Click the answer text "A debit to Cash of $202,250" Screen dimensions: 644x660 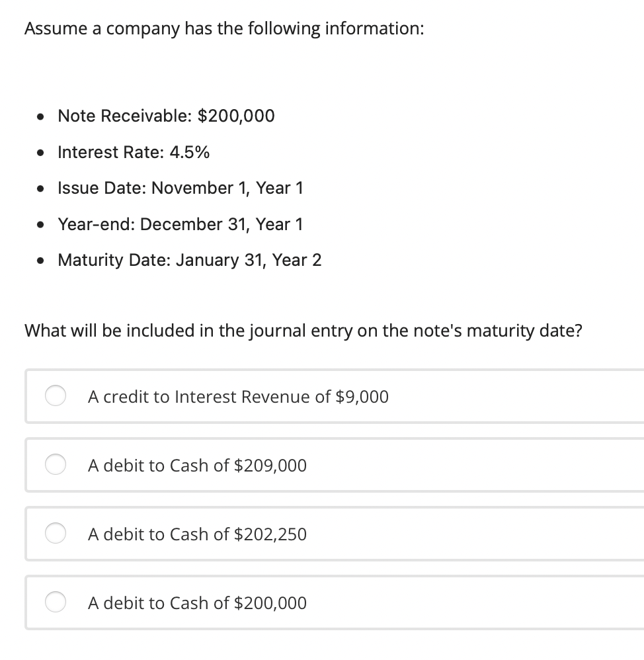tap(197, 534)
